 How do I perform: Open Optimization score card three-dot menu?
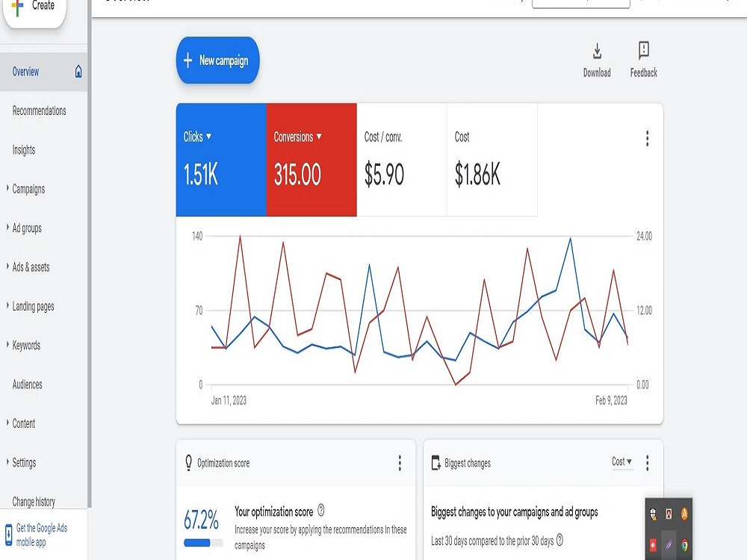[x=400, y=463]
